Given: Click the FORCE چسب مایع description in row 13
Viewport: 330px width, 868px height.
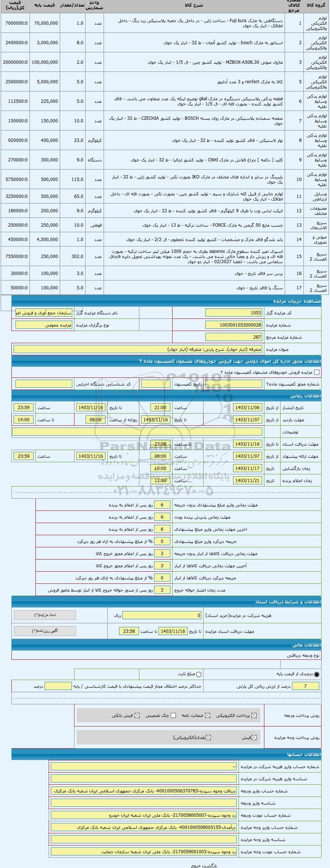Looking at the screenshot, I should [213, 225].
